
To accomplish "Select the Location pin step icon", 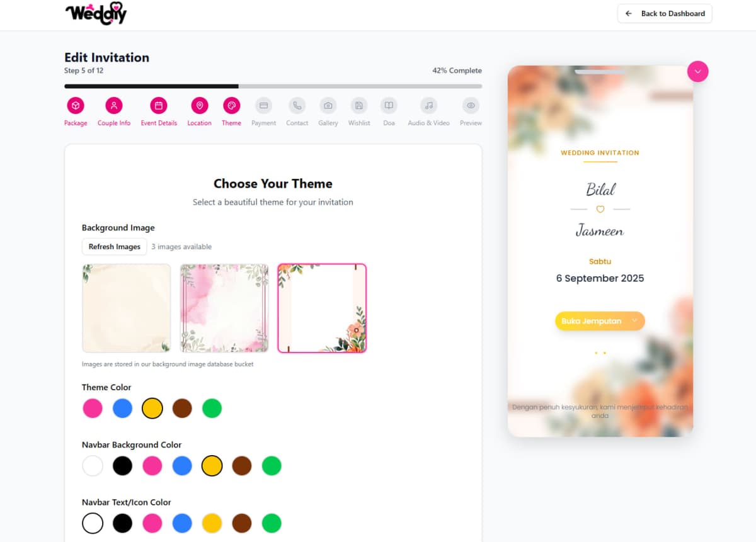I will 199,106.
